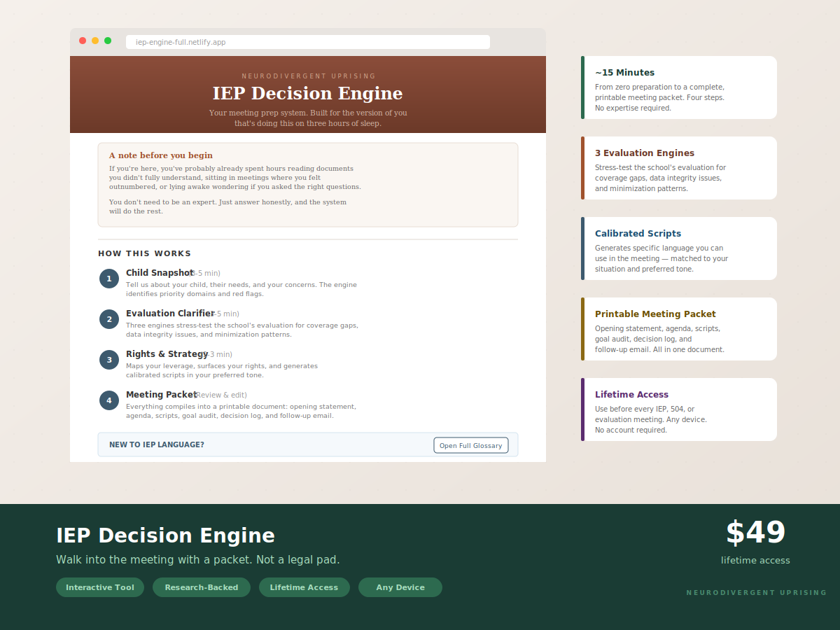Image resolution: width=840 pixels, height=630 pixels.
Task: Click step 3 Rights & Strategy number badge
Action: coord(109,359)
